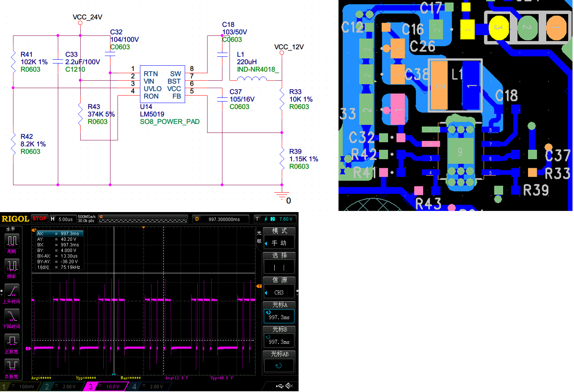Image resolution: width=574 pixels, height=392 pixels.
Task: Click the red STOP run status indicator
Action: pos(40,218)
